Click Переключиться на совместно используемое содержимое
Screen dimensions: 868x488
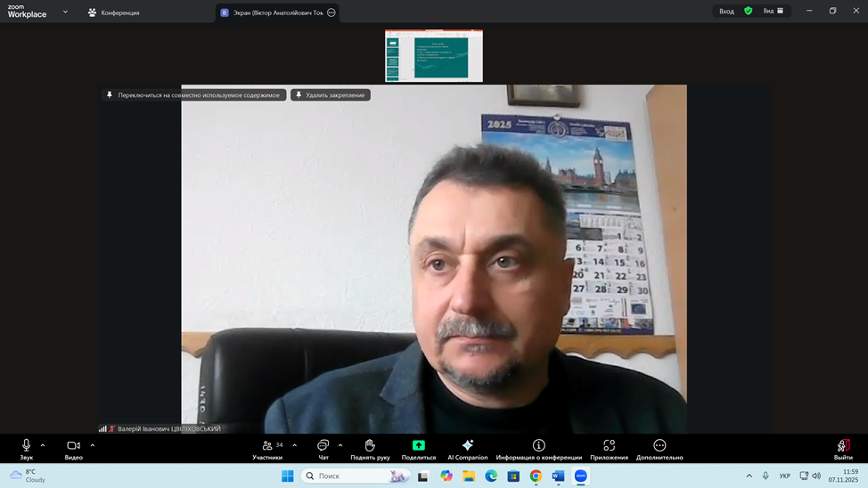point(193,95)
